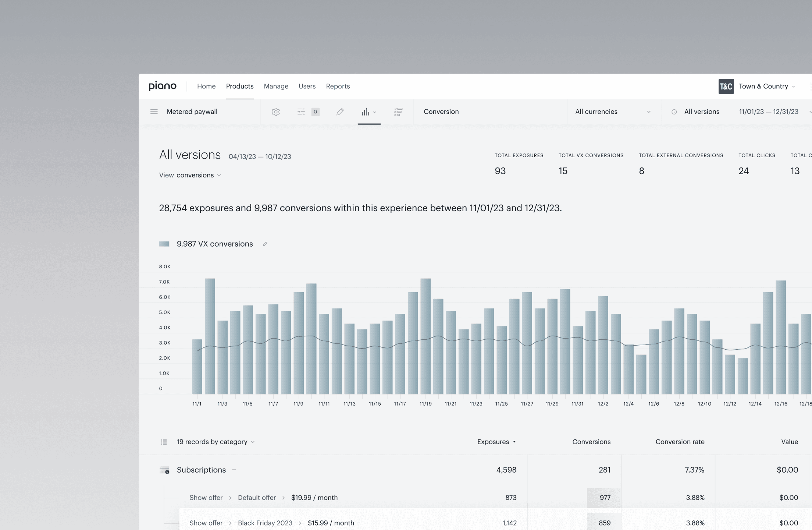Go to the Manage menu item

276,86
